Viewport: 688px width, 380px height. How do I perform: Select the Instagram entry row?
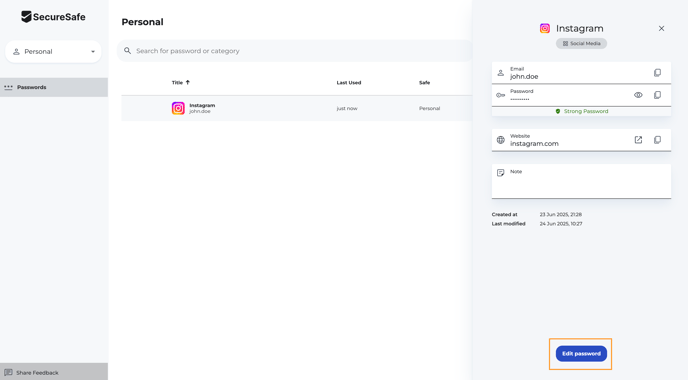pos(297,108)
